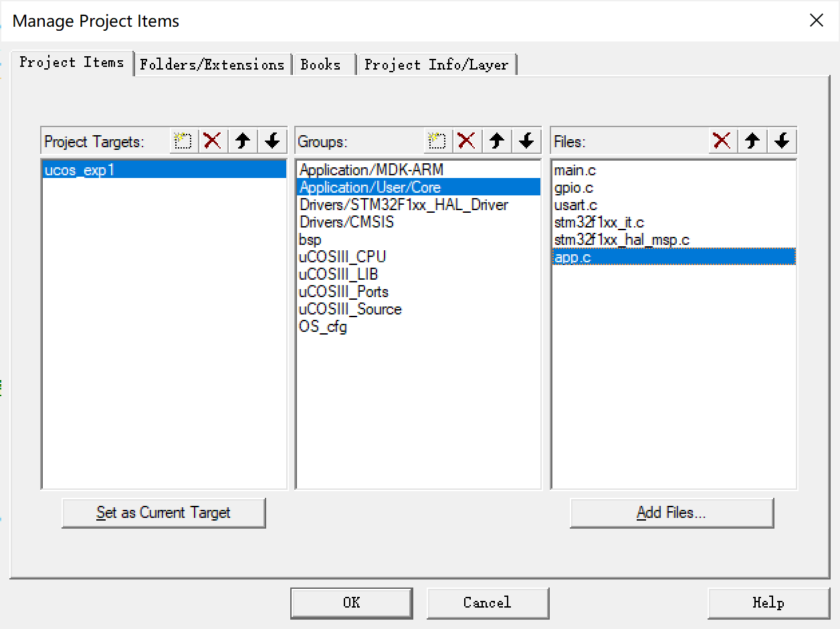Move the selected target down
Image resolution: width=840 pixels, height=629 pixels.
272,141
